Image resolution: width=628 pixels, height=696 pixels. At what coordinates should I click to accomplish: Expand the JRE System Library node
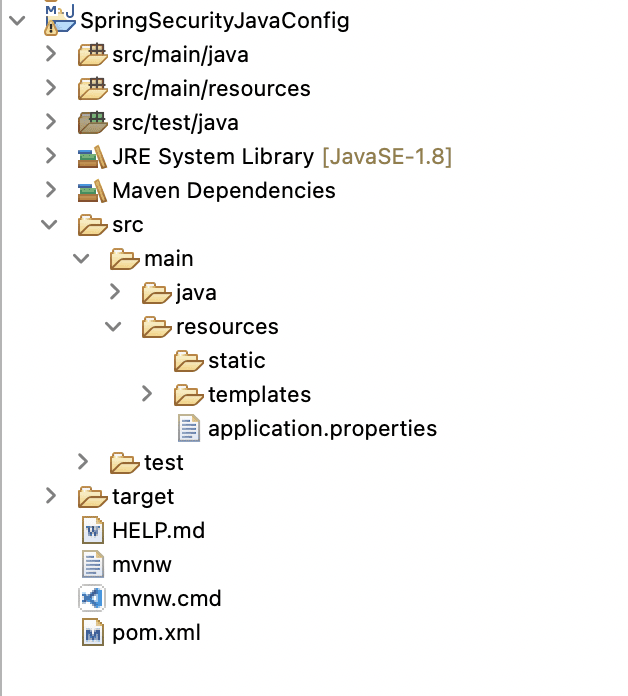click(51, 156)
